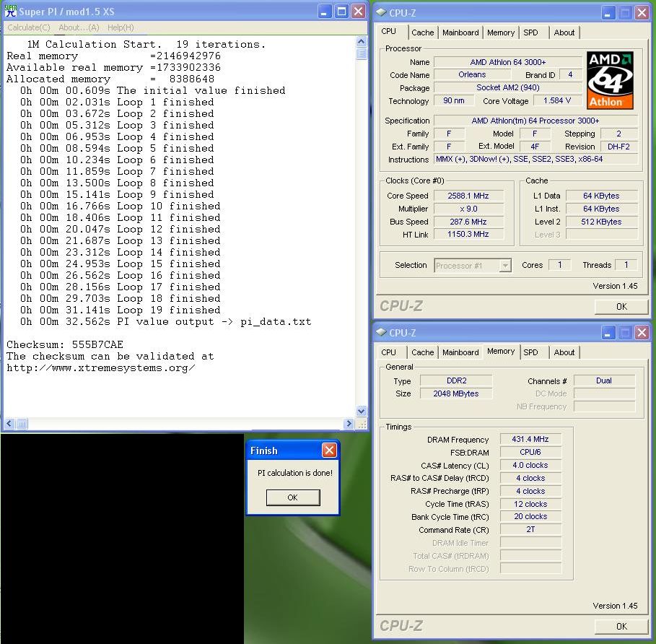Click the memory Size value 2048 MBytes
The image size is (656, 644).
456,393
